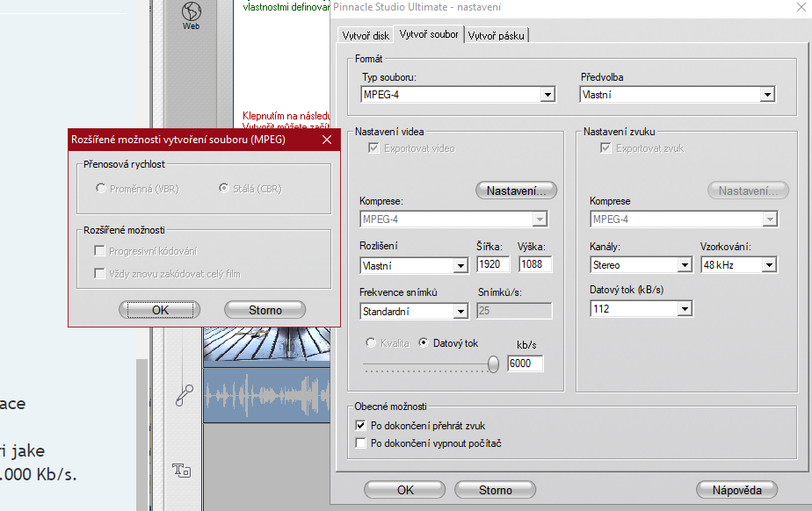
Task: Click the 'Šířka' width input field
Action: (493, 264)
